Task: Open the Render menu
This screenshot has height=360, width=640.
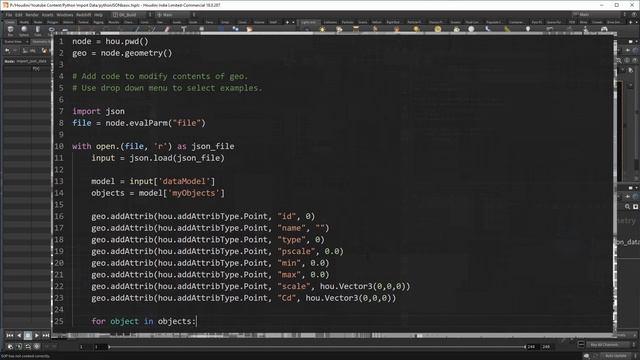Action: coord(32,15)
